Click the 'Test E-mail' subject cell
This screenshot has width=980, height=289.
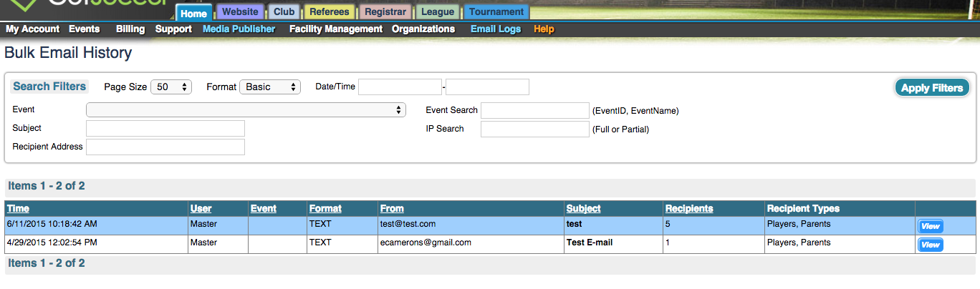click(x=613, y=243)
